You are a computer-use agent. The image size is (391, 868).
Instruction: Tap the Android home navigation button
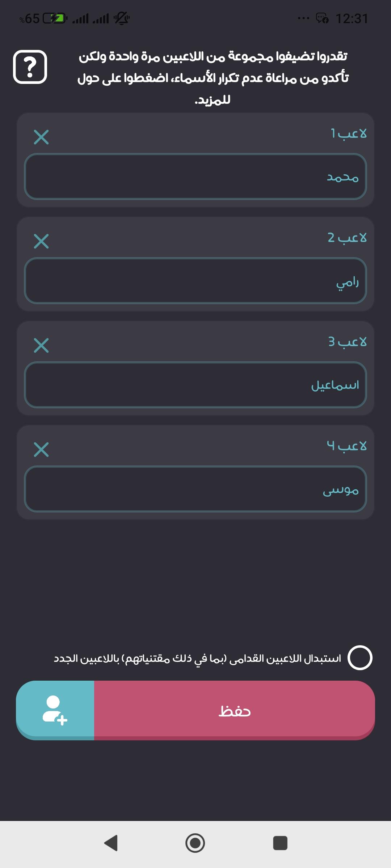(x=195, y=843)
